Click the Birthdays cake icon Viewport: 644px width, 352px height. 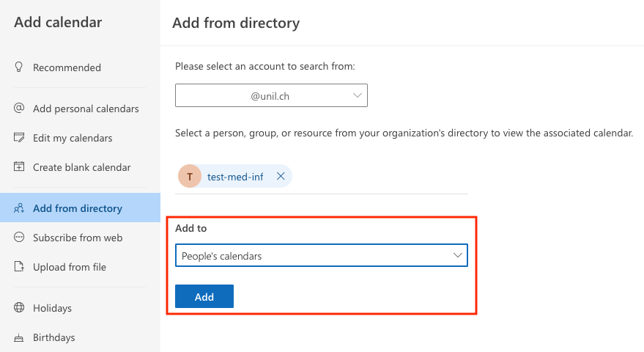tap(19, 337)
